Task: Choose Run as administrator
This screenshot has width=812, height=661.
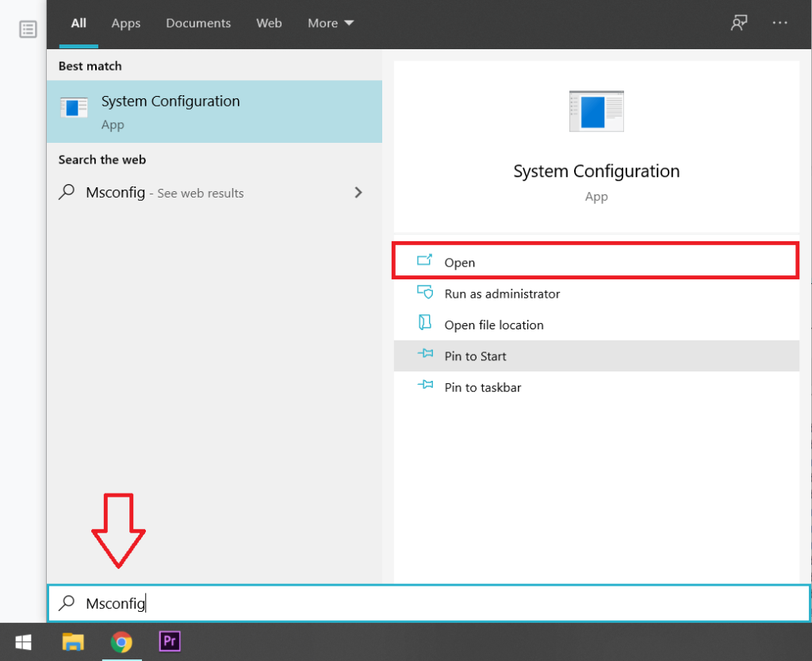Action: tap(502, 294)
